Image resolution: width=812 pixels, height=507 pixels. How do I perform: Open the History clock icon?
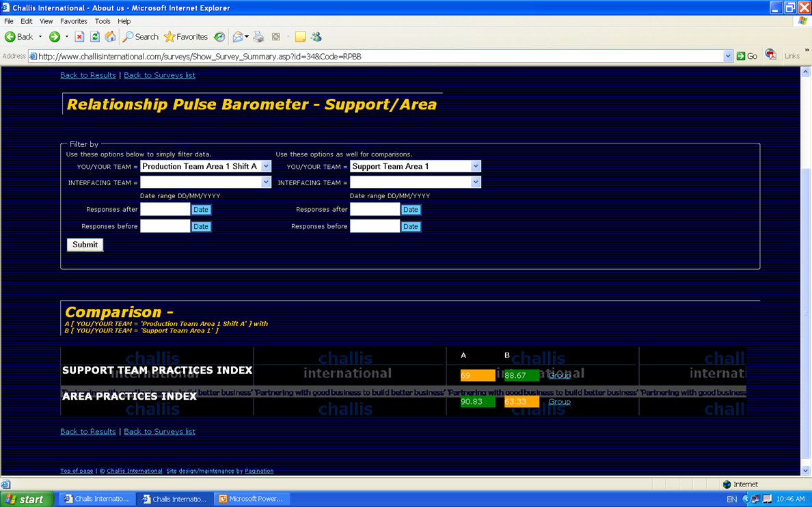coord(219,37)
